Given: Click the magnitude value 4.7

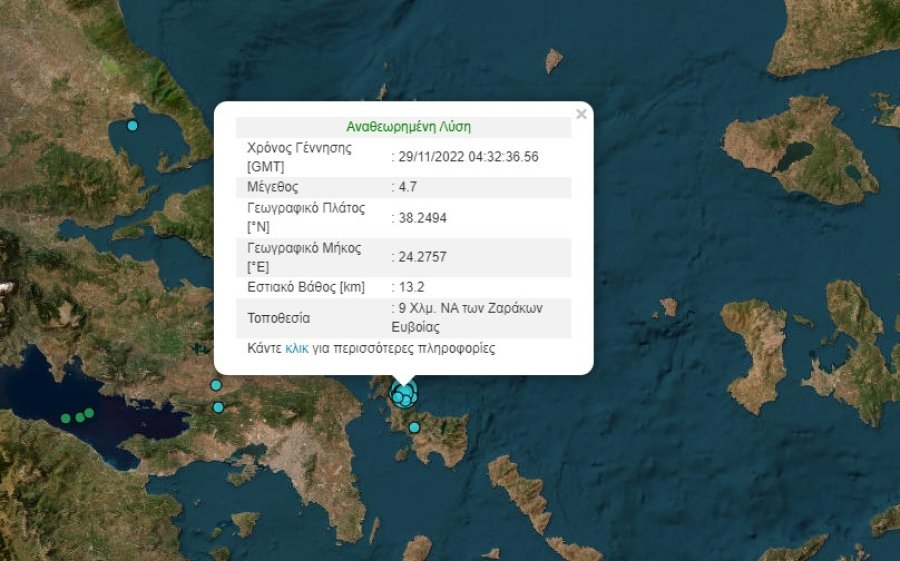Looking at the screenshot, I should click(408, 187).
